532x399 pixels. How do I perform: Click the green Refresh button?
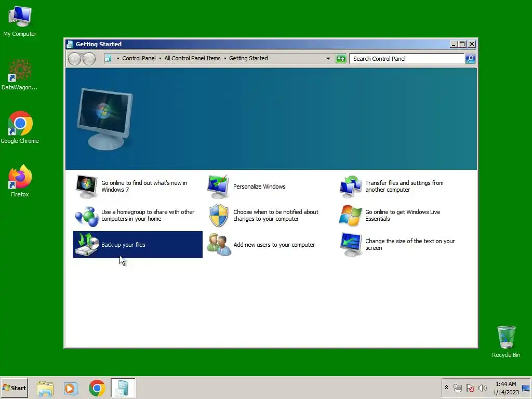tap(341, 59)
